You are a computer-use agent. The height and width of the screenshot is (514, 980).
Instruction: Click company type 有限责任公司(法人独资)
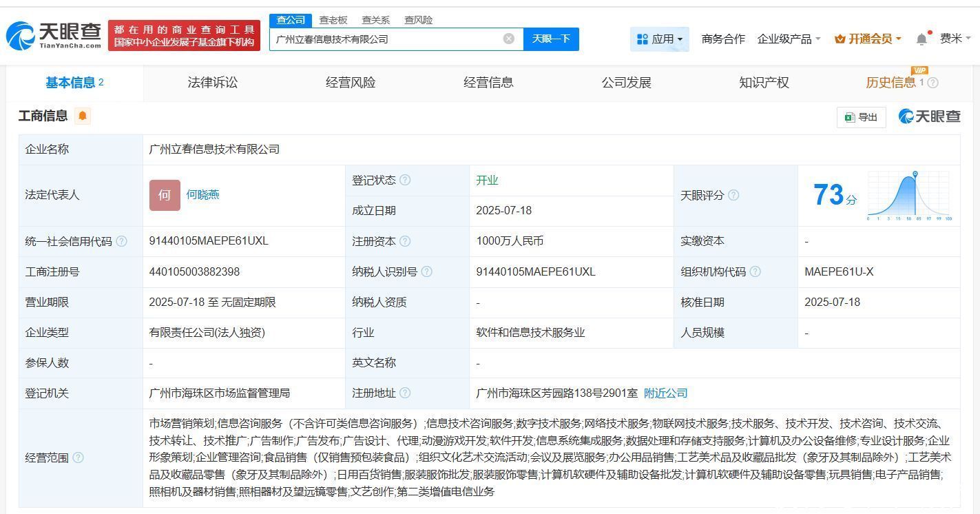[207, 332]
